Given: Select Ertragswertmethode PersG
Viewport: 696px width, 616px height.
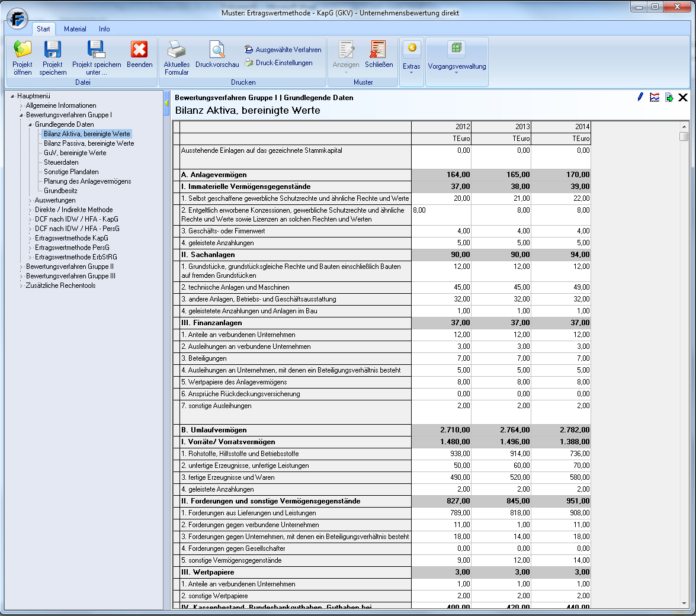Looking at the screenshot, I should pos(72,248).
